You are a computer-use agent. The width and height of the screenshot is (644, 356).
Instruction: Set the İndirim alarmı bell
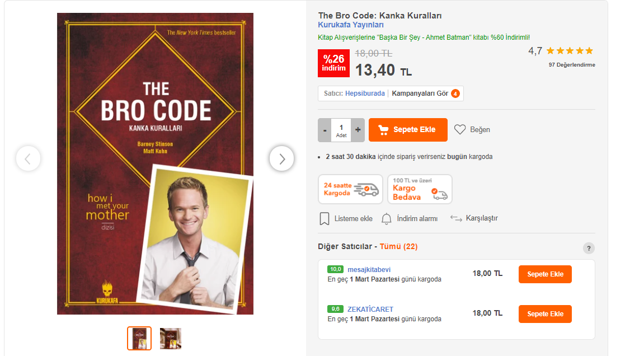coord(387,219)
